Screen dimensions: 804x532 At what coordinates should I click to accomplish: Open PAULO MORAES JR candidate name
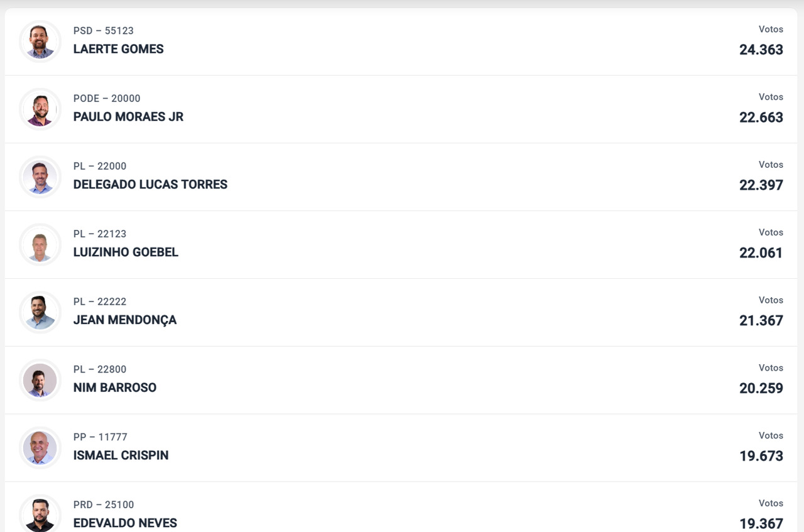[128, 117]
